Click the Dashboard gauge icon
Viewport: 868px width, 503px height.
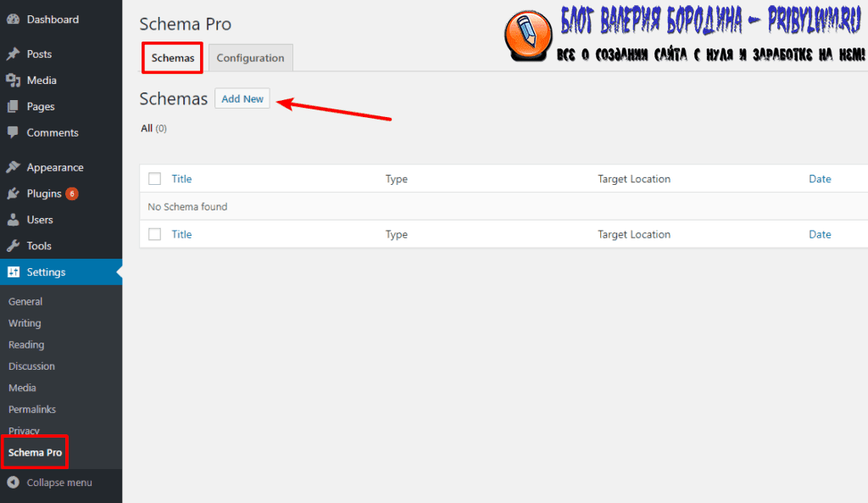coord(13,20)
